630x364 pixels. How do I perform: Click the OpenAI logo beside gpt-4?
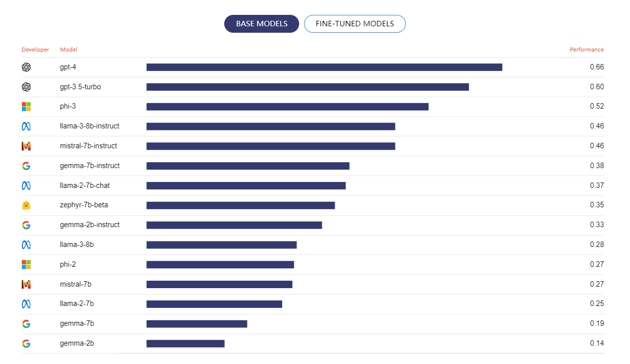(x=26, y=67)
